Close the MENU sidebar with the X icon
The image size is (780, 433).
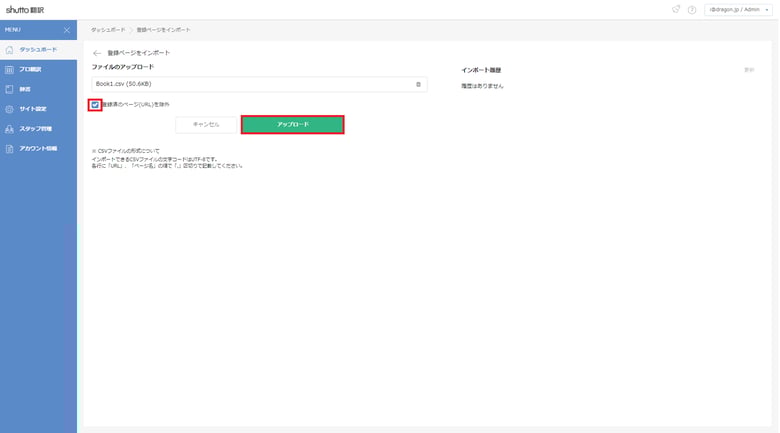point(67,30)
